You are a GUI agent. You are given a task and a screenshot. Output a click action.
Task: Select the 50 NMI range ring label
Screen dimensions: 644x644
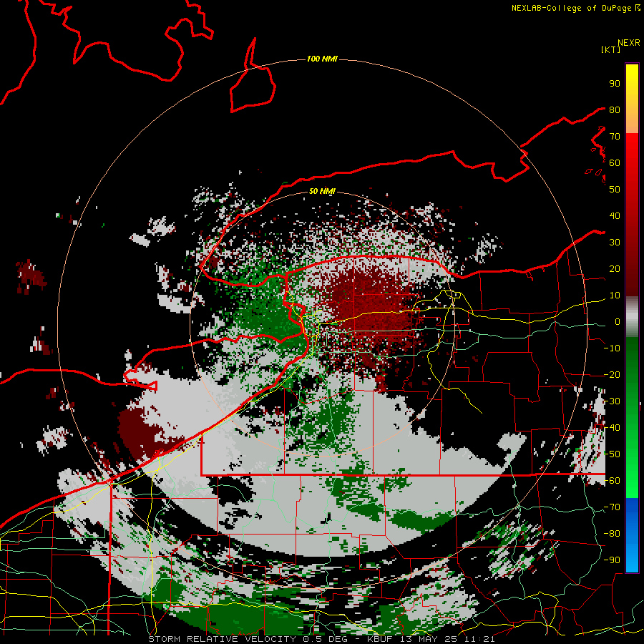coord(322,191)
